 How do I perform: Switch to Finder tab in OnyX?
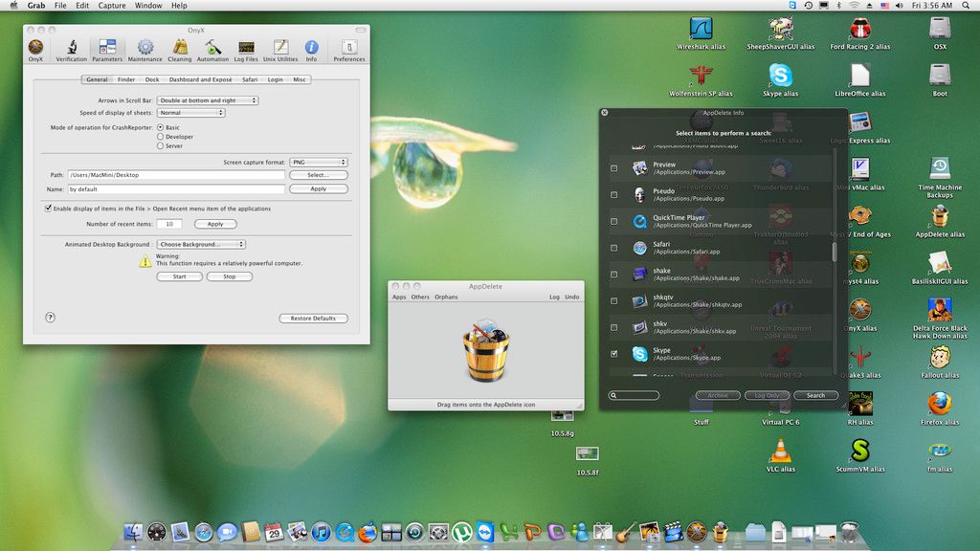pyautogui.click(x=126, y=79)
